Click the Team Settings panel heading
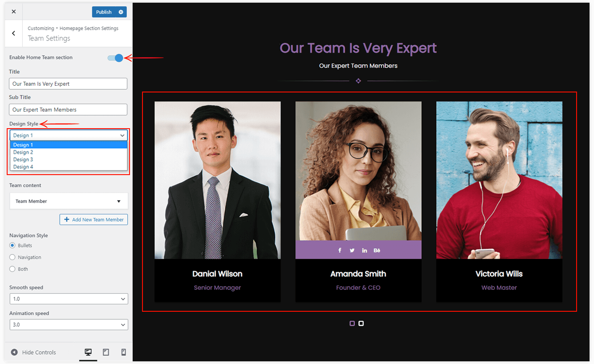Image resolution: width=594 pixels, height=364 pixels. pyautogui.click(x=49, y=38)
